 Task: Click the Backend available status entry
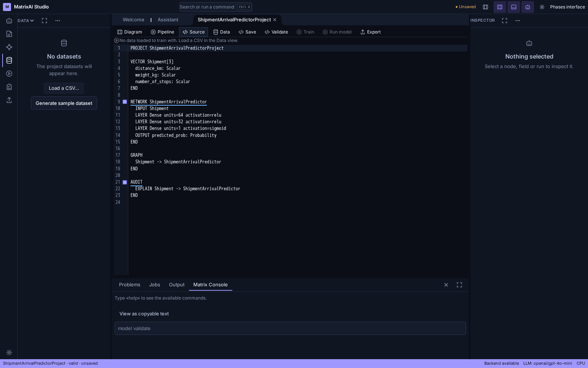click(x=502, y=364)
